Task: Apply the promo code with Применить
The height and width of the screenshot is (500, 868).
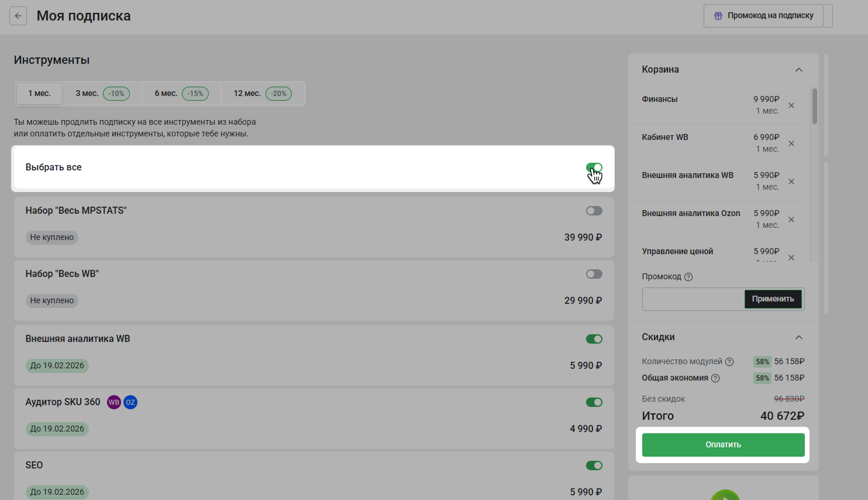Action: pyautogui.click(x=773, y=299)
